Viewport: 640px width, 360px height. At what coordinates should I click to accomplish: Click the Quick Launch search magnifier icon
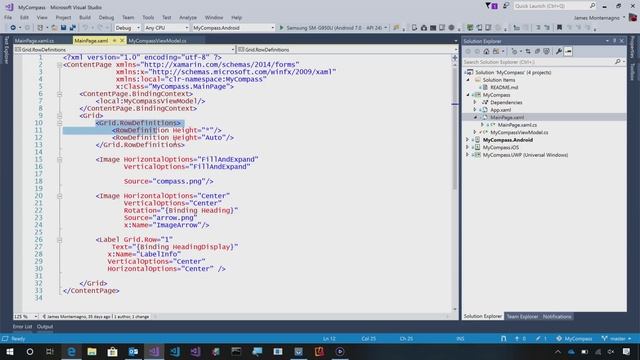[x=592, y=6]
